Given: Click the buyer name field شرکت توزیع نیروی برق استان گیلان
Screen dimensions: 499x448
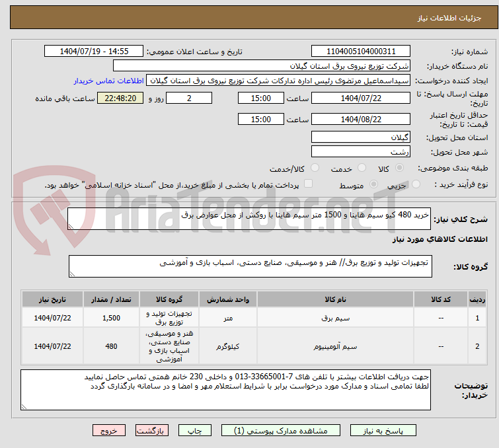Looking at the screenshot, I should (262, 66).
